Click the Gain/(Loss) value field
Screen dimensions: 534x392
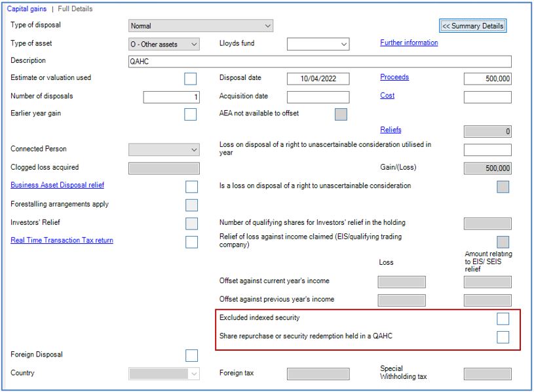[487, 168]
